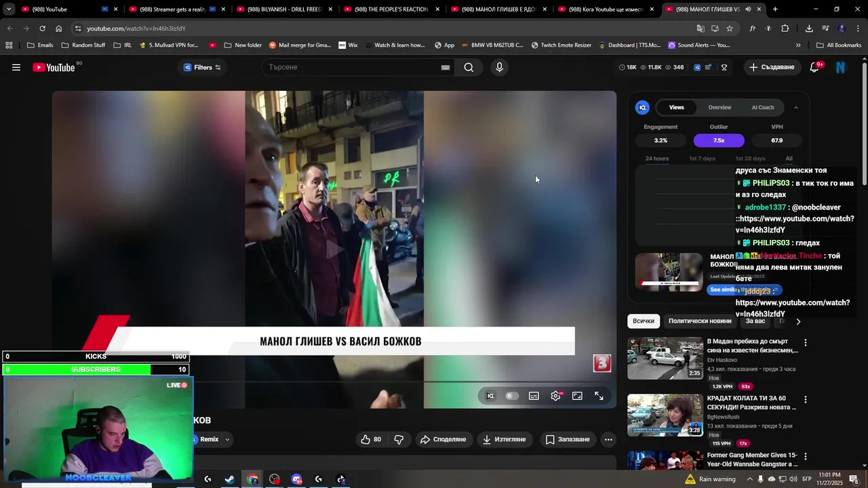Click the translate page icon in address bar
The height and width of the screenshot is (488, 868).
click(701, 28)
